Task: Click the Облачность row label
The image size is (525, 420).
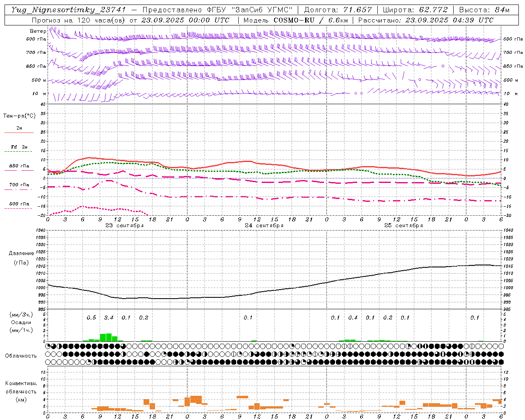Action: (21, 356)
